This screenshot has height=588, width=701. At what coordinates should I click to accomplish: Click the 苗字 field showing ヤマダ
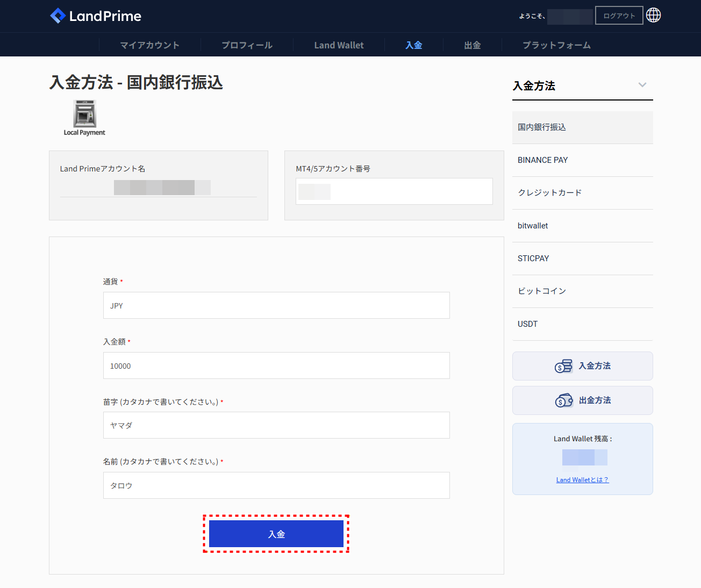click(x=276, y=425)
